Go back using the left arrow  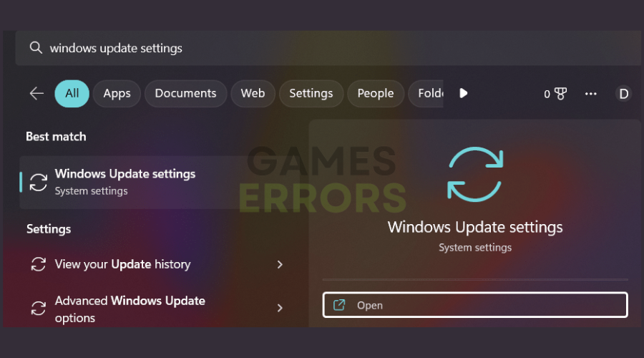pyautogui.click(x=36, y=93)
